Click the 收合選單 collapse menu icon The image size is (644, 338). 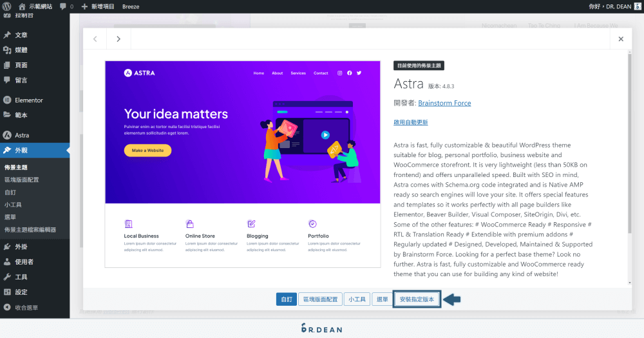click(7, 307)
